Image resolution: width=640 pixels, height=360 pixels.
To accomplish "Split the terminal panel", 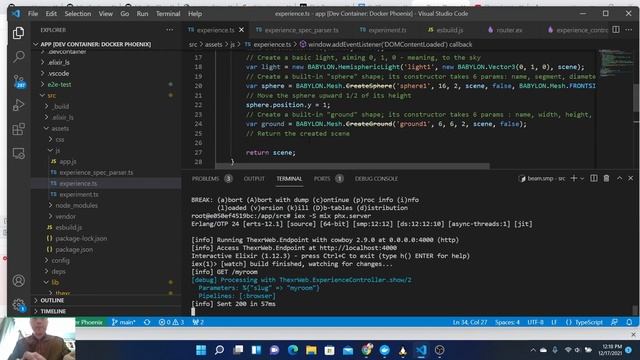I will pyautogui.click(x=594, y=178).
